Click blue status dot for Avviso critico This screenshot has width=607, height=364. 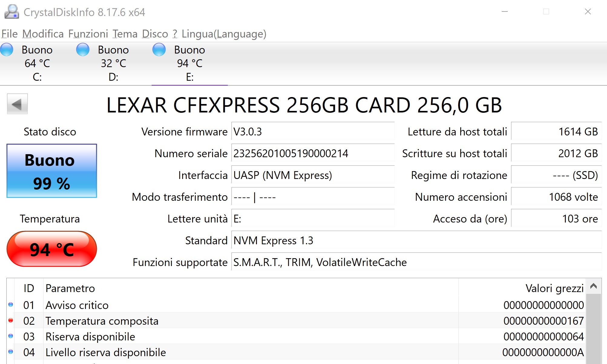[x=11, y=304]
